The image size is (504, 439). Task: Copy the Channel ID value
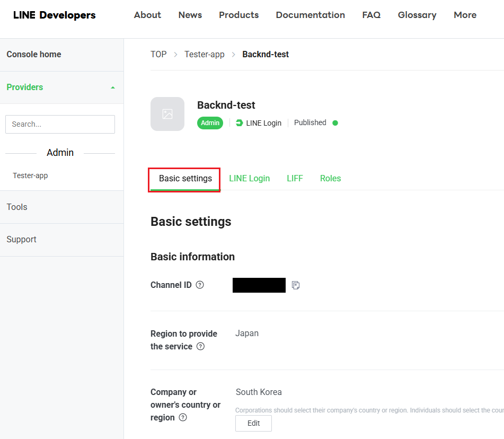tap(296, 285)
